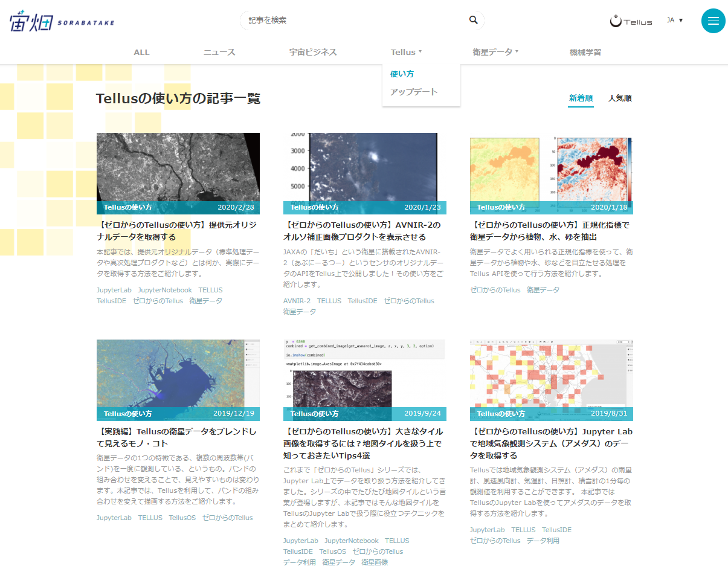The height and width of the screenshot is (566, 728).
Task: Click 2020/2/28 date on first card
Action: click(x=236, y=207)
